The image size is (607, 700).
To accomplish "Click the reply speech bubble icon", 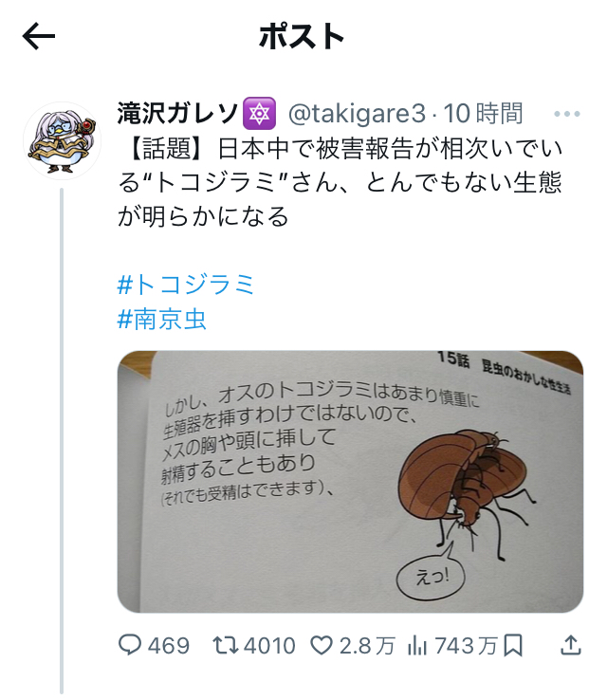I will tap(130, 646).
